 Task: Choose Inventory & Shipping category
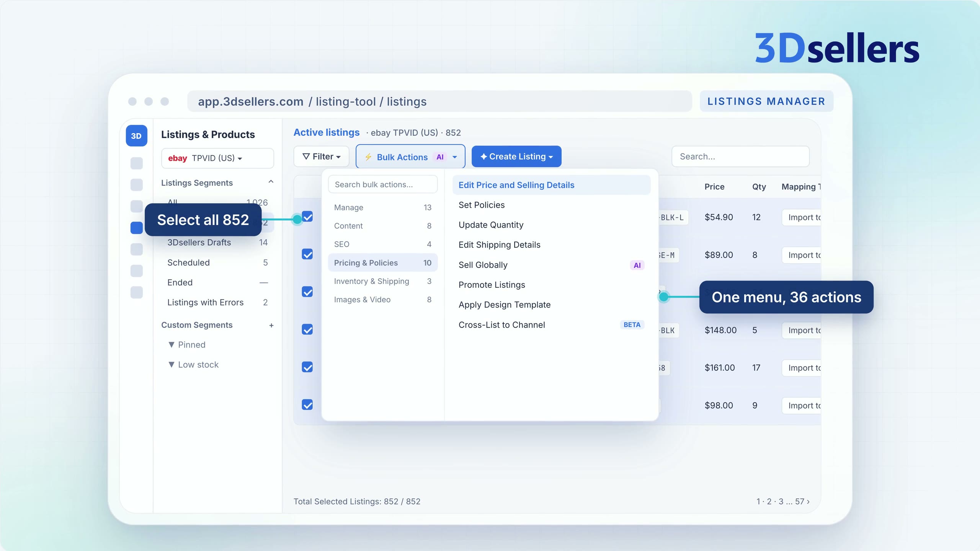click(x=383, y=281)
